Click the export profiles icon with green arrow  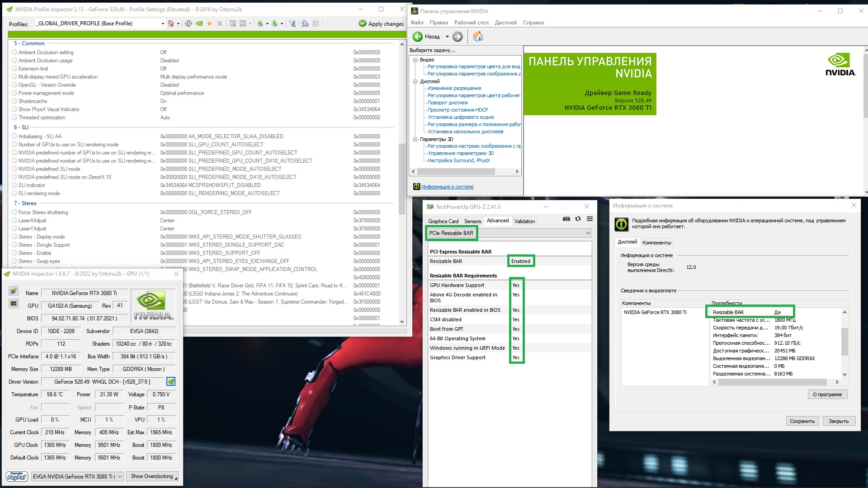(260, 23)
